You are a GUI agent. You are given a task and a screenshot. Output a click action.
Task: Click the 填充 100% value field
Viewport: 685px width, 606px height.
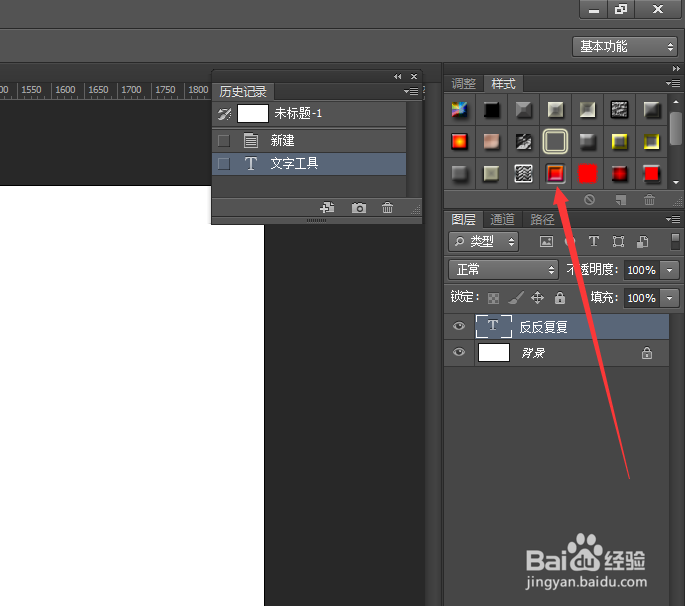pyautogui.click(x=641, y=298)
